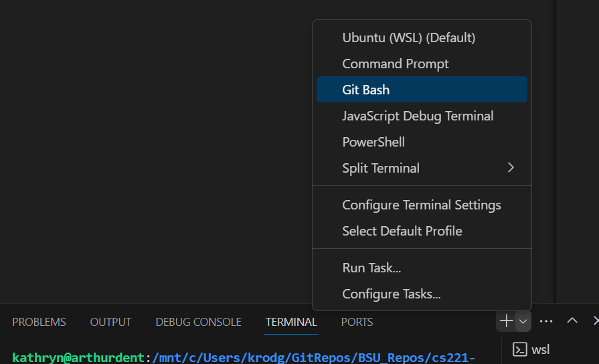Open a JavaScript Debug Terminal
The image size is (599, 364).
point(418,116)
